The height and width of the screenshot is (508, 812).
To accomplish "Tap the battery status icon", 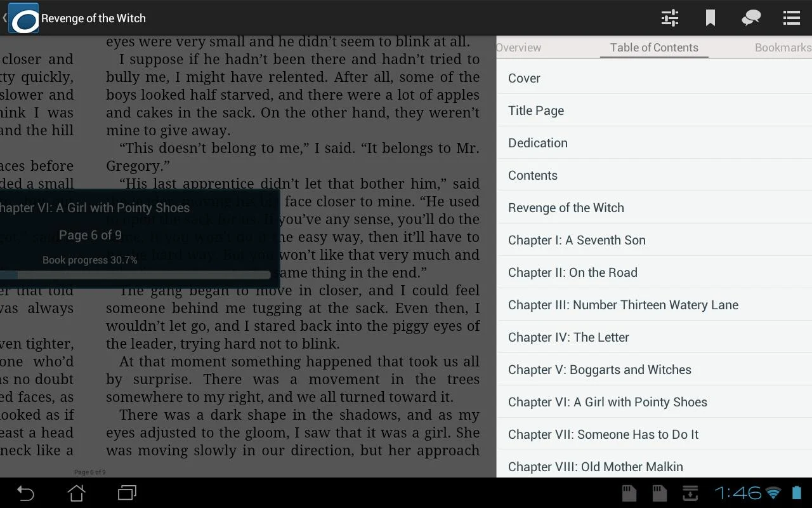I will 797,493.
